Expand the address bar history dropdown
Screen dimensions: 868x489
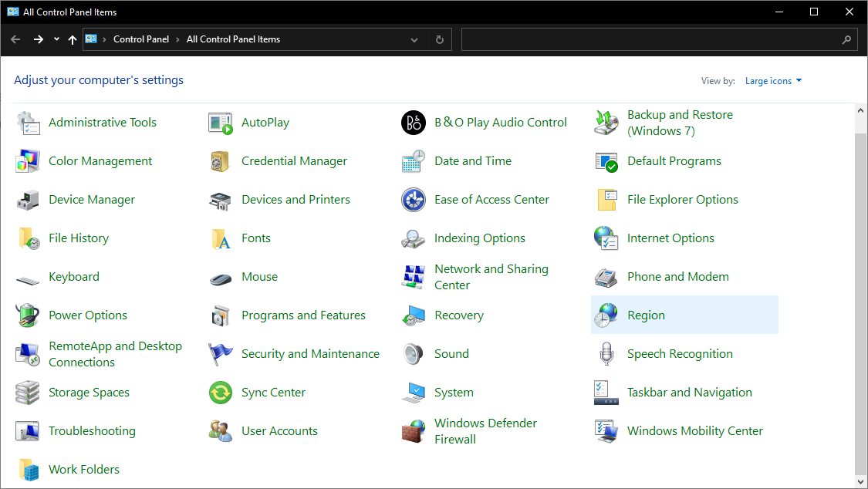[x=414, y=39]
